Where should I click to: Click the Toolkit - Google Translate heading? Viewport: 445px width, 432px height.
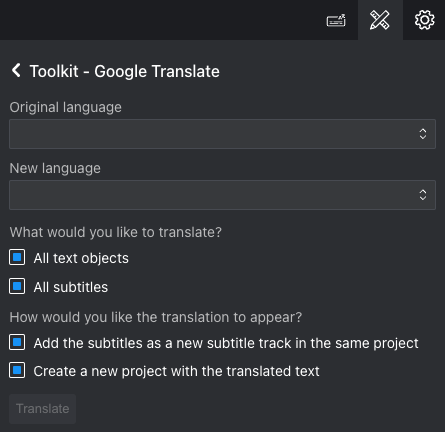(125, 71)
